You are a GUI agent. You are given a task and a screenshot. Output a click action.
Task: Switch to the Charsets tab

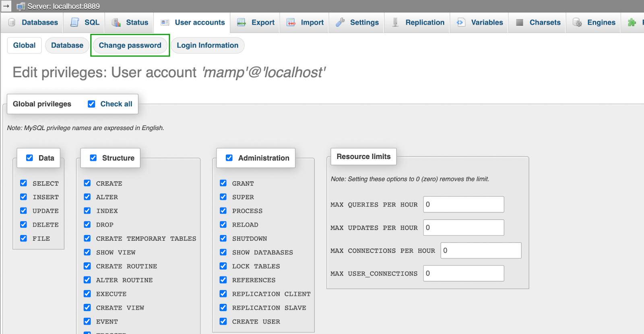tap(545, 23)
